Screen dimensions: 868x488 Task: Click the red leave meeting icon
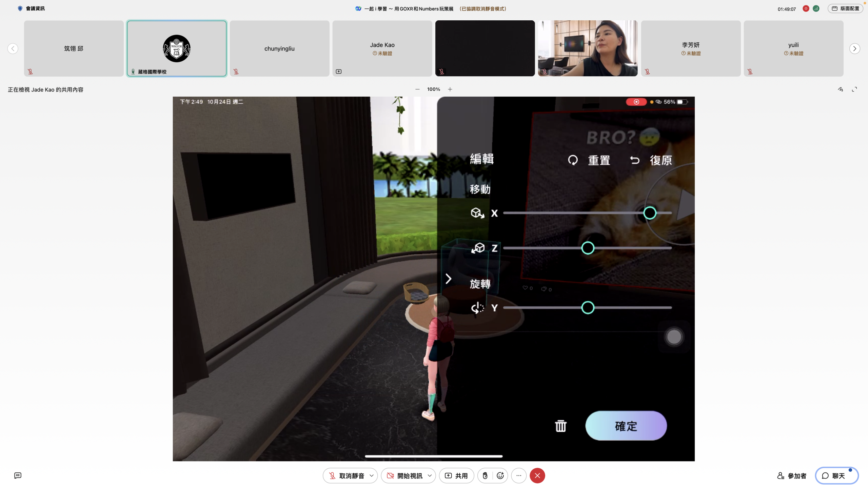pos(537,475)
